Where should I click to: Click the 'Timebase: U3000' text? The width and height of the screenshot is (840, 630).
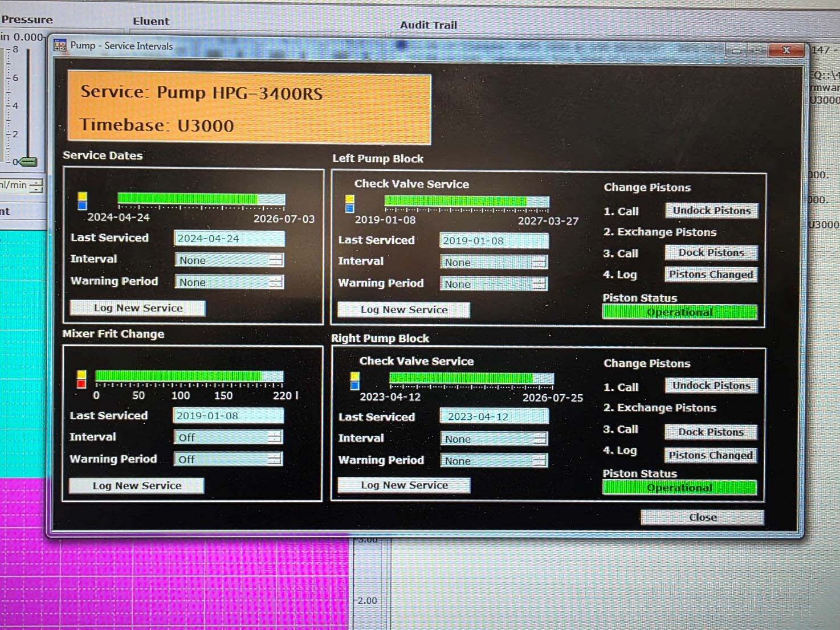click(x=157, y=125)
